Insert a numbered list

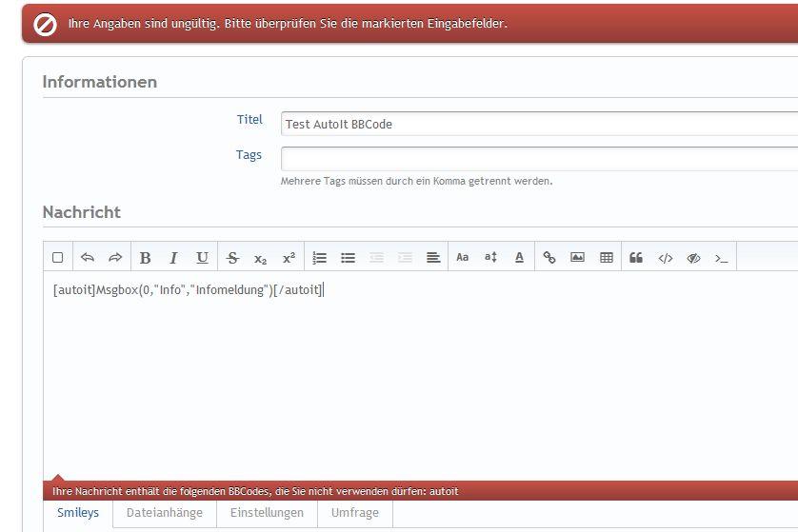click(x=320, y=257)
